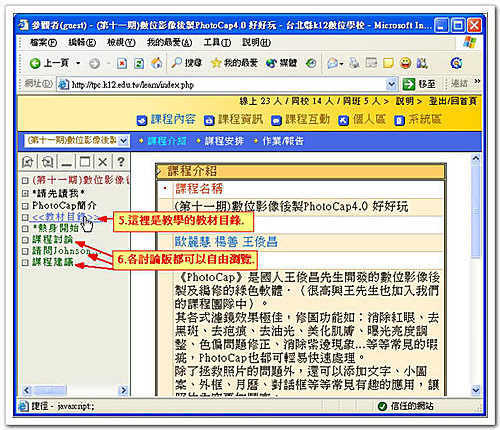Open the PhotoCap簡介 tree item
The height and width of the screenshot is (430, 500).
64,205
